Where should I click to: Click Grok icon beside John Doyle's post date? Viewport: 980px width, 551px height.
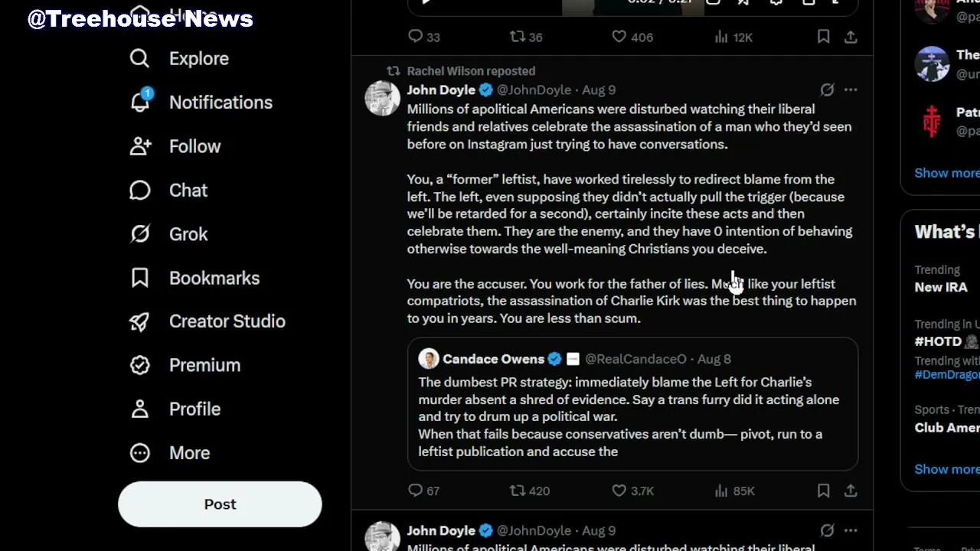tap(827, 90)
